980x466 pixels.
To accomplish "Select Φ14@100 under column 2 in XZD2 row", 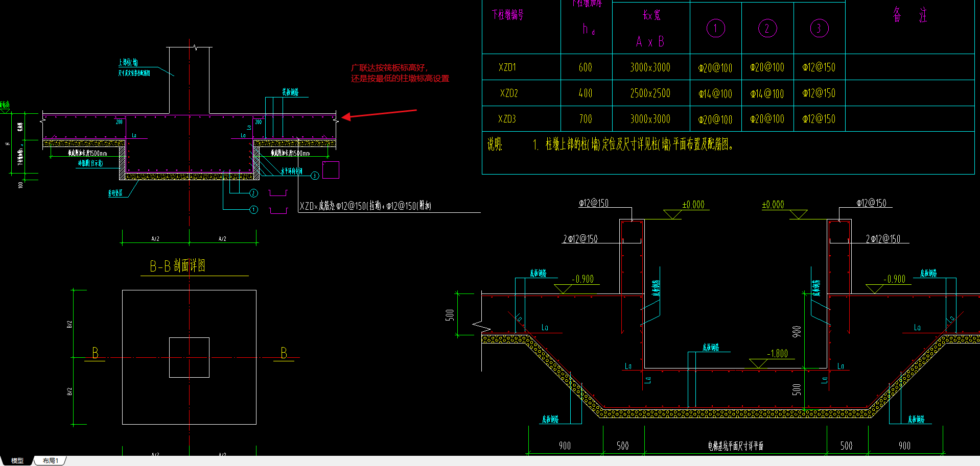I will [x=767, y=94].
